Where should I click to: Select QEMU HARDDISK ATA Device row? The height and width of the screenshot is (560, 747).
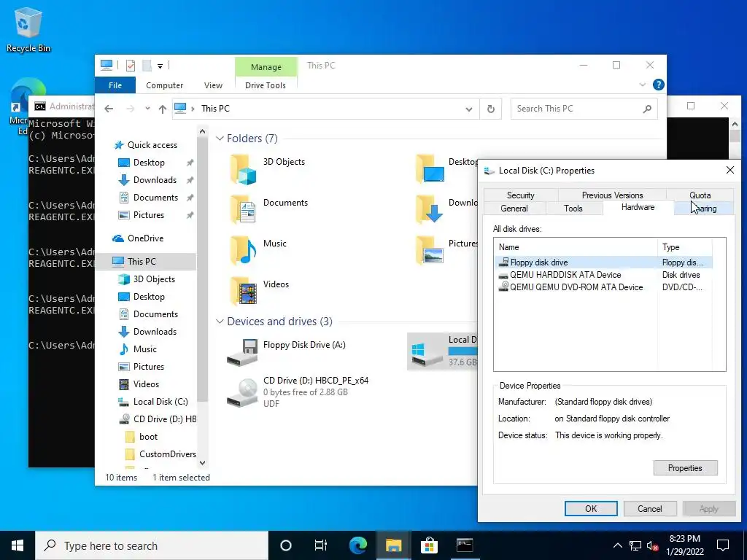pos(603,275)
